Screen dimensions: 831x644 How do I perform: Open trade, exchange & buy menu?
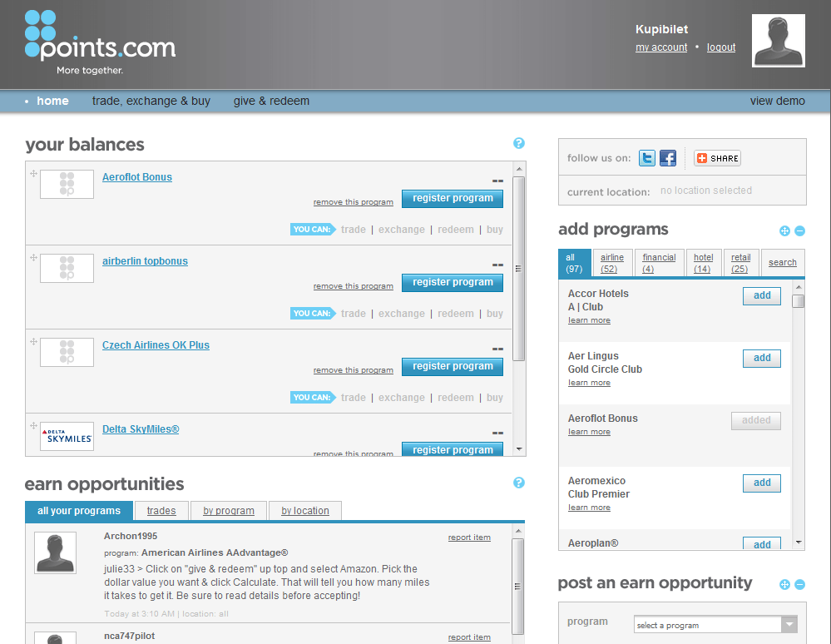pyautogui.click(x=151, y=101)
